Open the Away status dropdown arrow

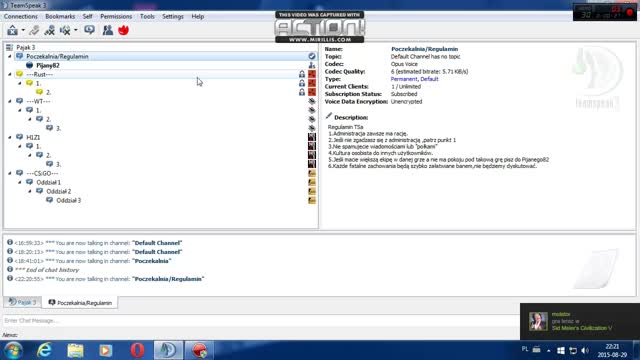point(23,30)
